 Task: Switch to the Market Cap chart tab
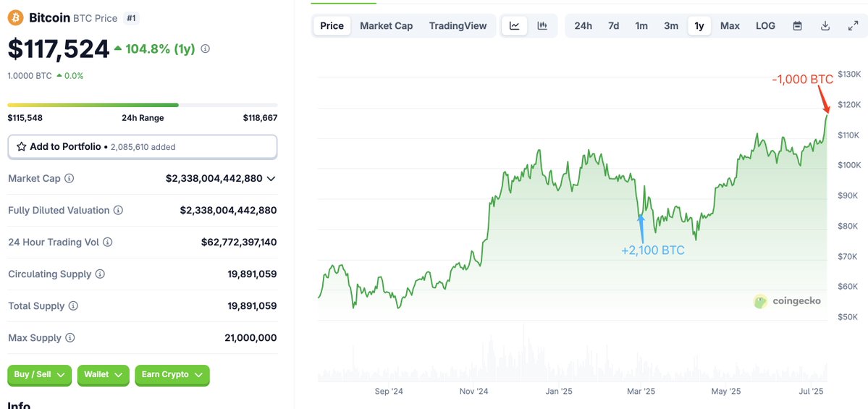click(387, 25)
